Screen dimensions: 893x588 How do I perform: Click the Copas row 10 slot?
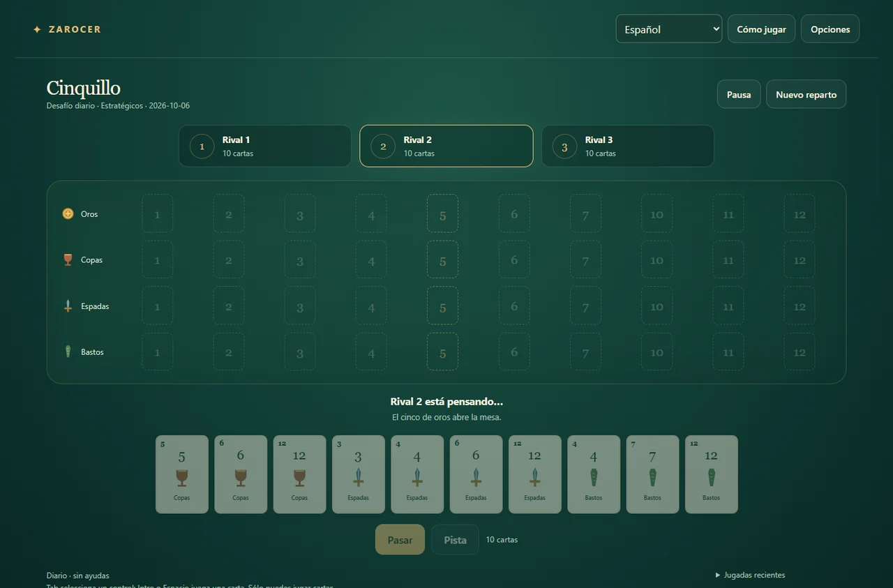(656, 259)
